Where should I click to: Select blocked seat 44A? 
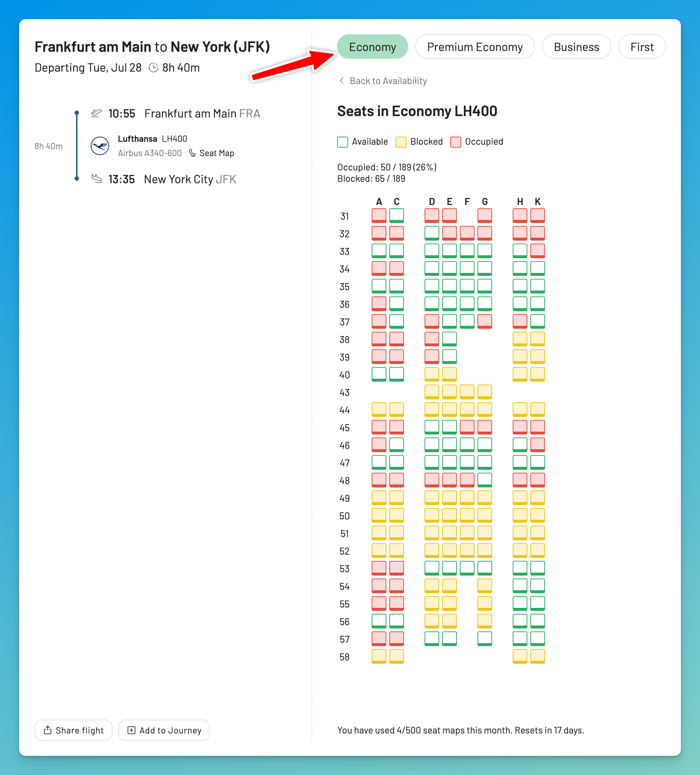tap(379, 410)
